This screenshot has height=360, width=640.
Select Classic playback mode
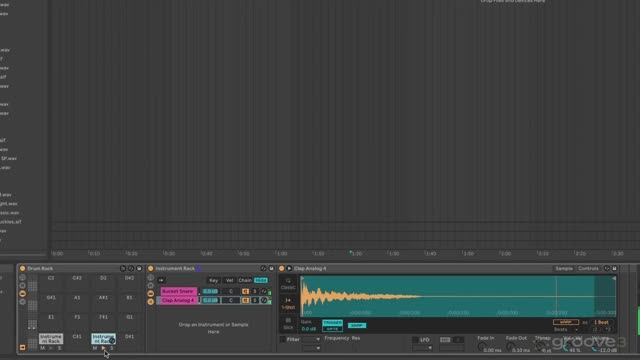pyautogui.click(x=288, y=284)
